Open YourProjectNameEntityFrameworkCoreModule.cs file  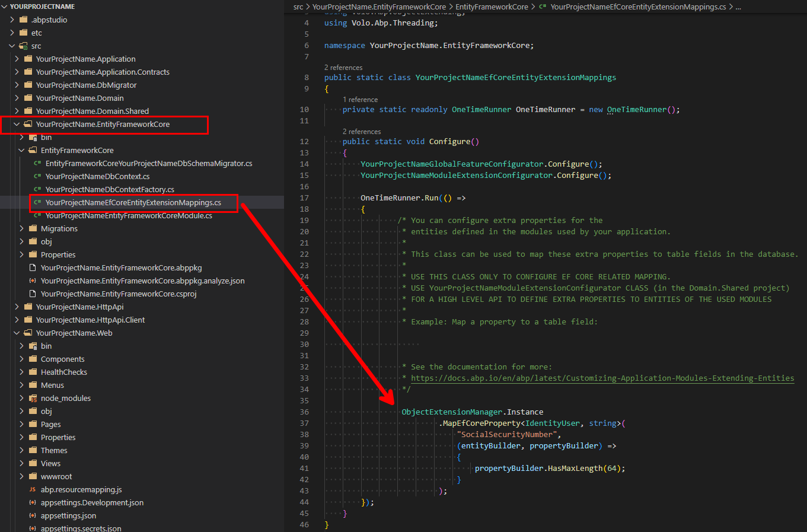[129, 216]
